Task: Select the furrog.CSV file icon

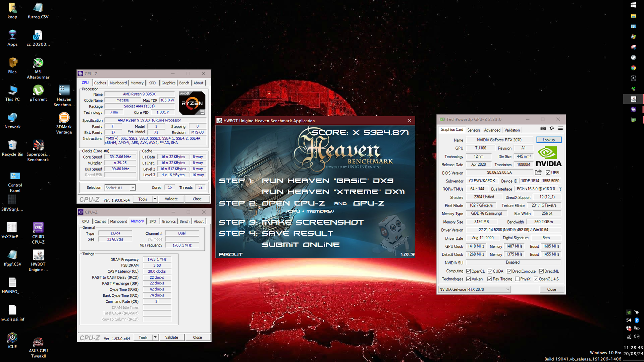Action: [x=38, y=10]
